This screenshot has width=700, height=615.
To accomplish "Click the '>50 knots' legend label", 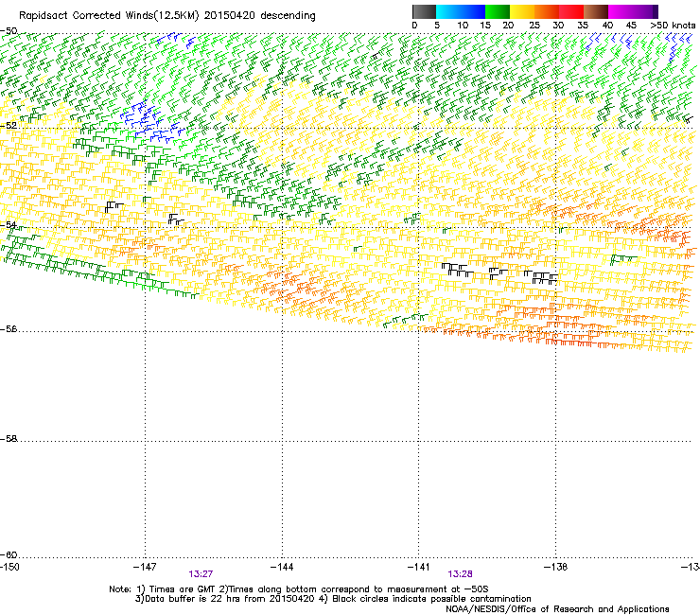I will [673, 26].
